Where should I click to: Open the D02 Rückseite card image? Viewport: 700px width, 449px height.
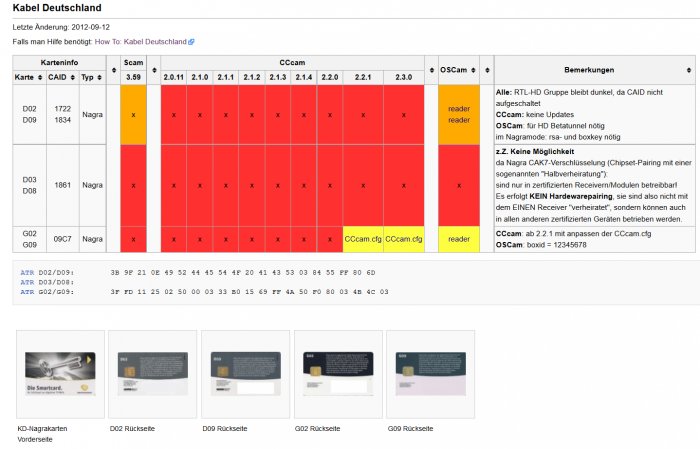coord(153,374)
